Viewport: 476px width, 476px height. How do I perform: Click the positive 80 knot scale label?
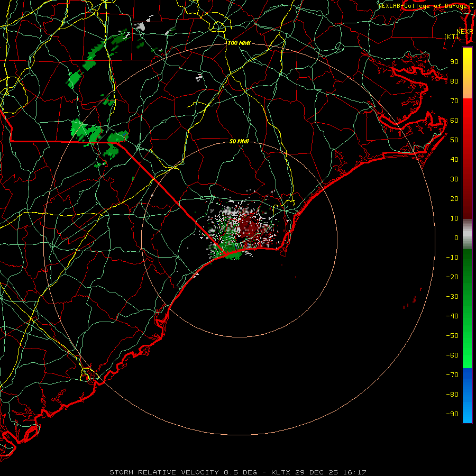point(454,81)
